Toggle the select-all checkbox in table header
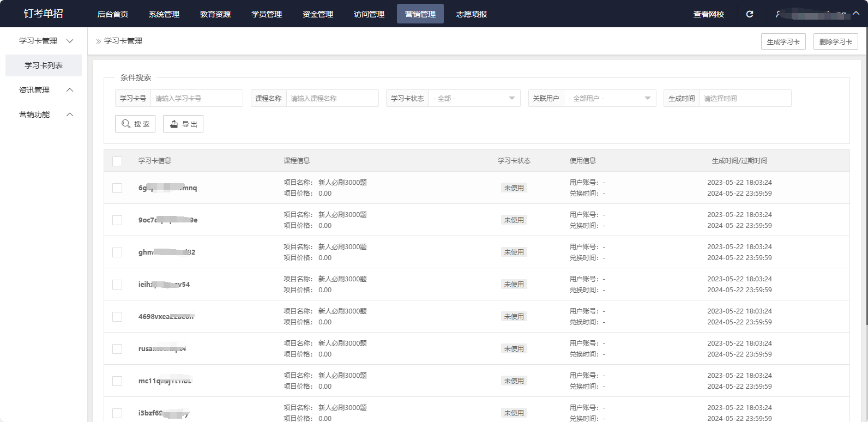868x422 pixels. tap(117, 161)
